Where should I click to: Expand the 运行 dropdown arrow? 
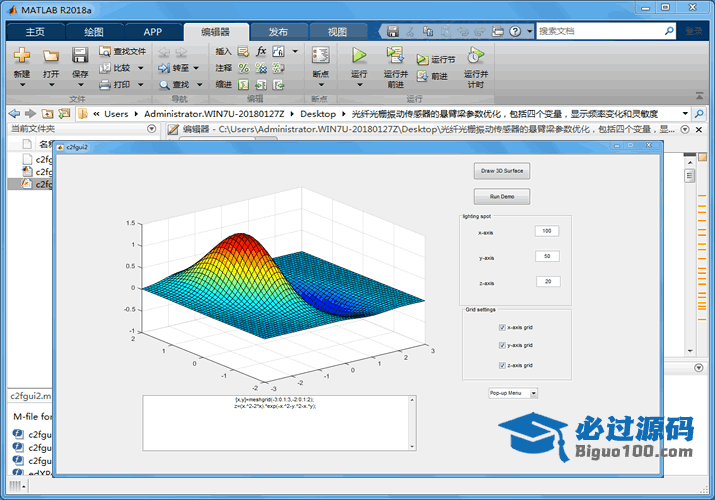tap(359, 85)
